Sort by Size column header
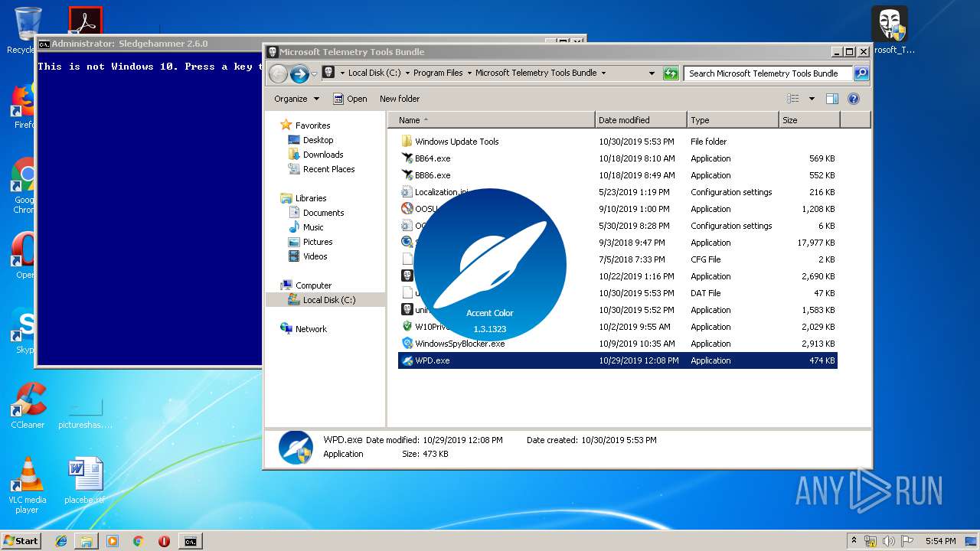The height and width of the screenshot is (551, 980). click(809, 120)
